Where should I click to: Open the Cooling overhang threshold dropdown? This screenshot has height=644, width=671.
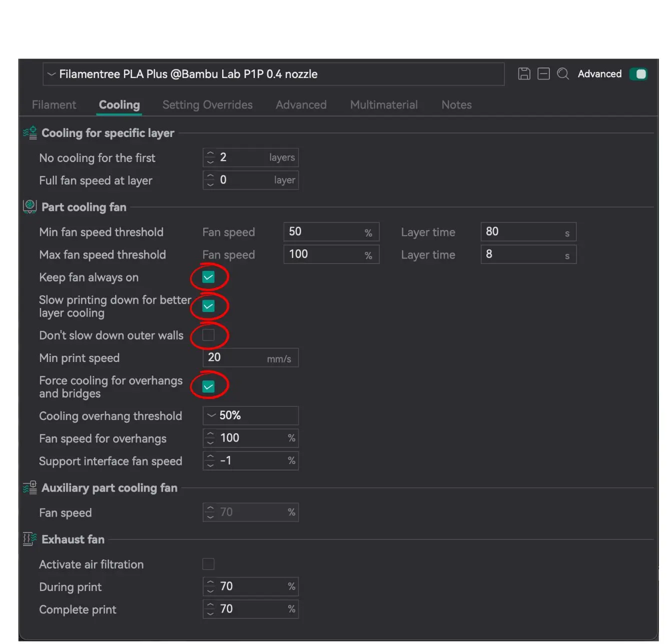coord(250,415)
